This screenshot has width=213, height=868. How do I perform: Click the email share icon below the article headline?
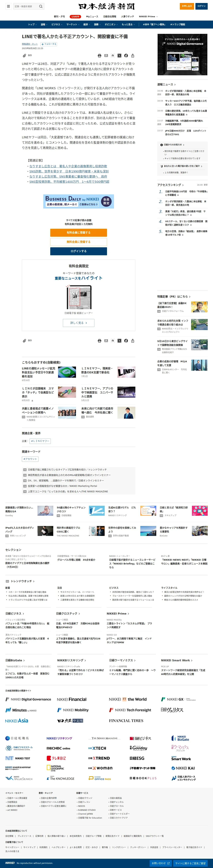[106, 56]
